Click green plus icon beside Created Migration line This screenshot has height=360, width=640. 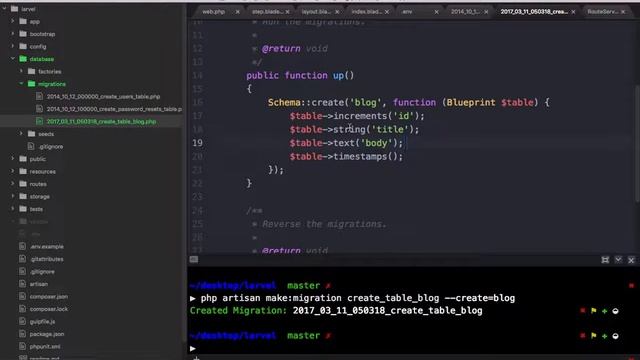pyautogui.click(x=604, y=311)
